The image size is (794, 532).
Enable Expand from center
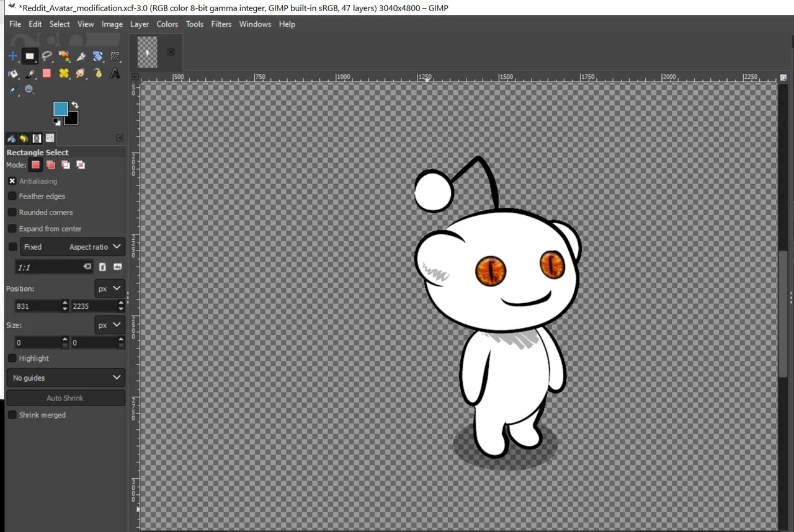coord(12,229)
